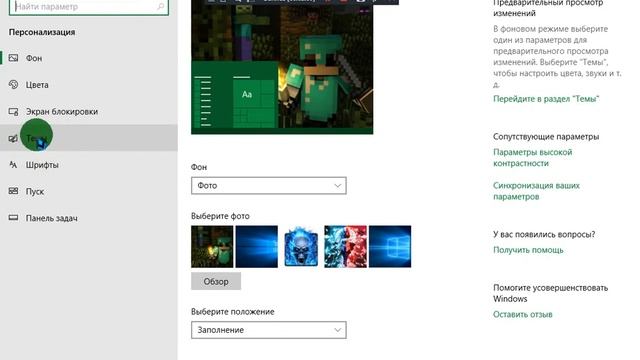640x360 pixels.
Task: Click the Цвета palette icon
Action: click(13, 84)
